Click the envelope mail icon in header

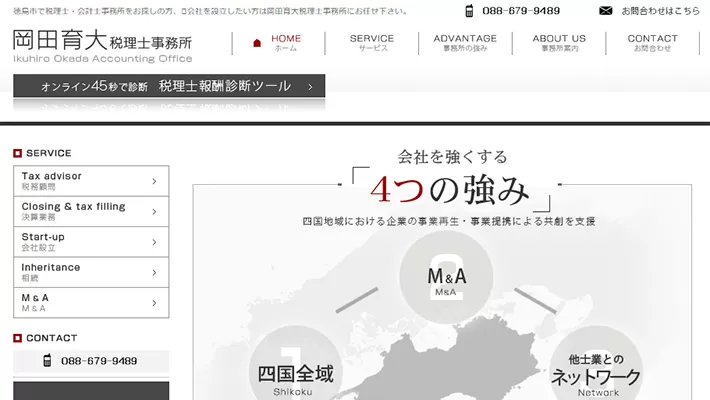[605, 11]
